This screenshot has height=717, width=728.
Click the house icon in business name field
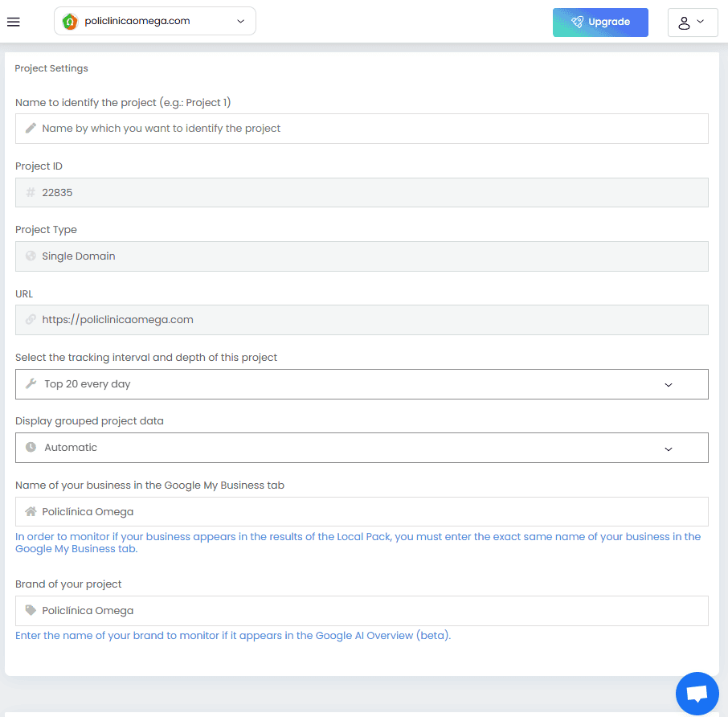coord(31,511)
